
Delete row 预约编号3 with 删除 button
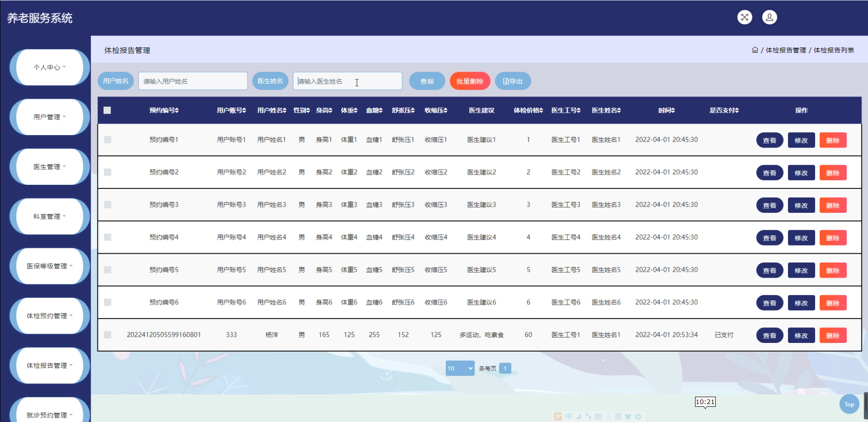833,205
